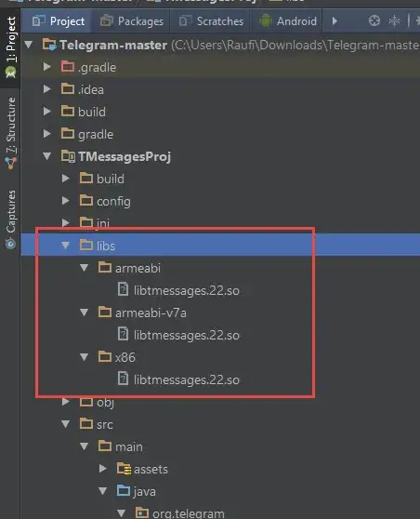This screenshot has width=420, height=519.
Task: Select the Telegram-master project root label
Action: tap(113, 45)
